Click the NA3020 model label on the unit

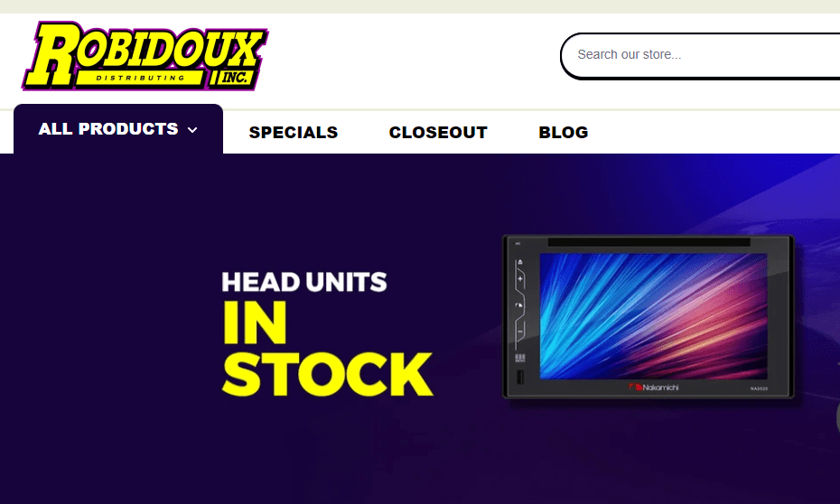point(759,388)
